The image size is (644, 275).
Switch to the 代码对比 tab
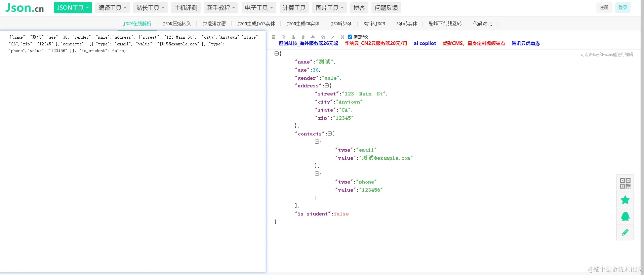482,24
